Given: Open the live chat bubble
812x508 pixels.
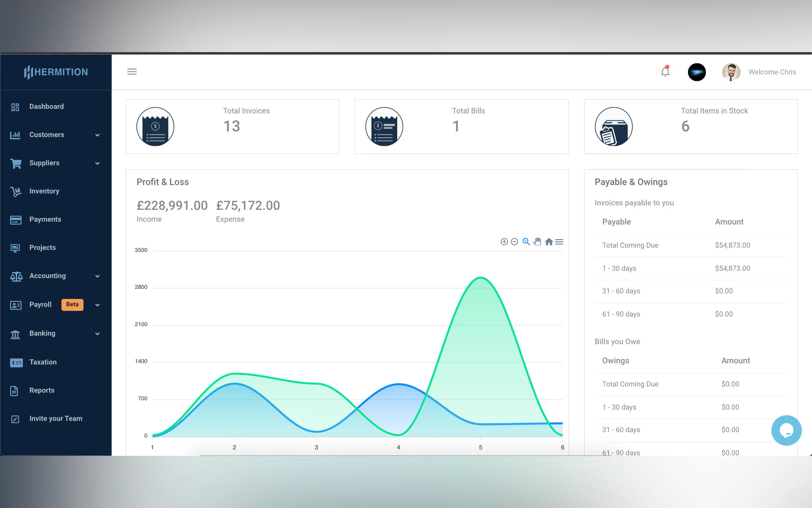Looking at the screenshot, I should [786, 430].
